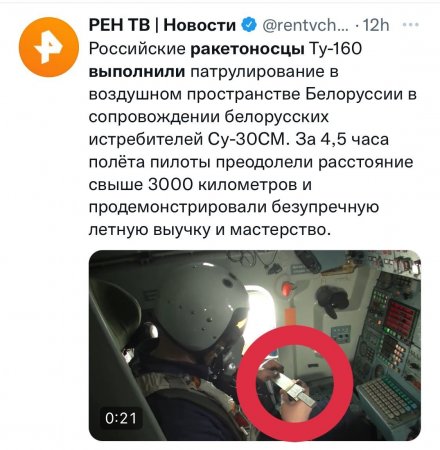440x450 pixels.
Task: Click the 12h timestamp of the tweet
Action: point(376,25)
